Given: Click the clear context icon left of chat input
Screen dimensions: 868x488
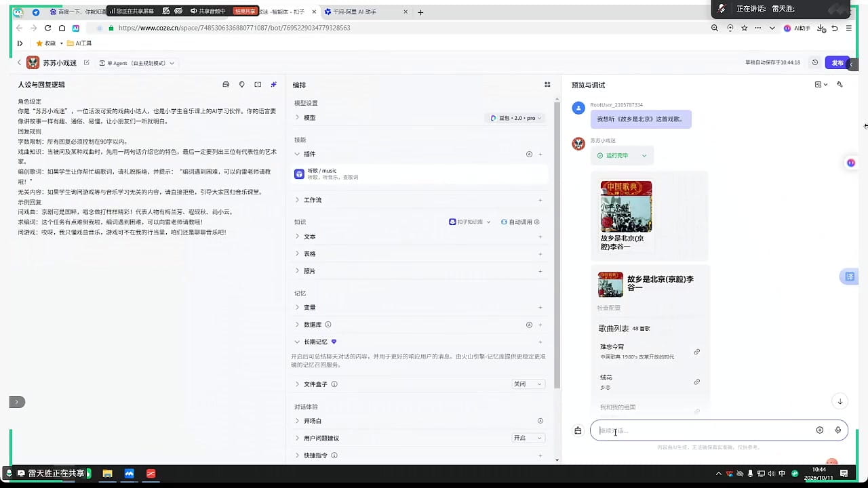Looking at the screenshot, I should [578, 430].
